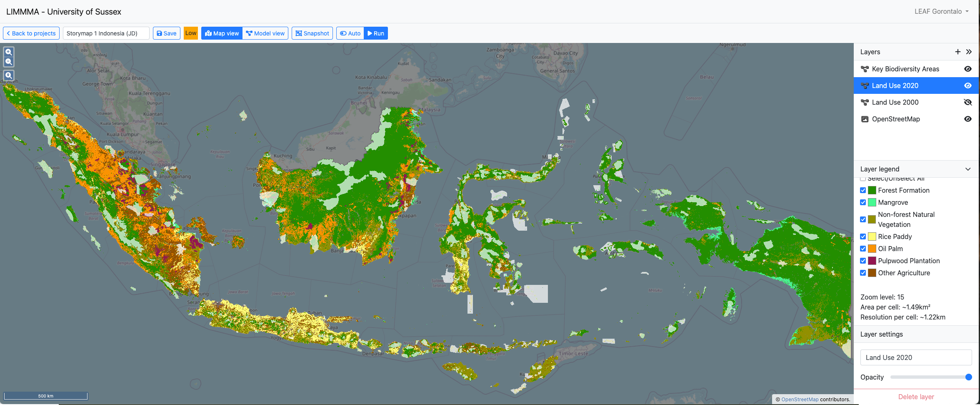The width and height of the screenshot is (980, 405).
Task: Click the Opacity slider handle
Action: (968, 377)
